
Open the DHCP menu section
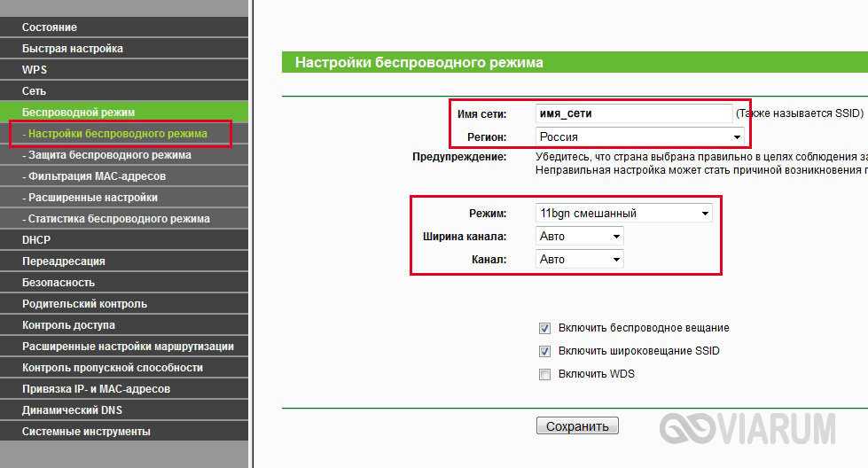click(36, 240)
